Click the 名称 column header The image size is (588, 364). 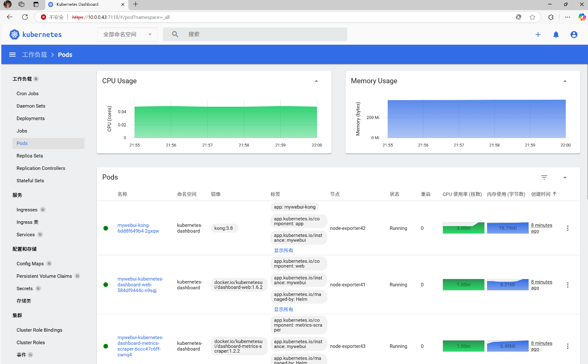122,194
